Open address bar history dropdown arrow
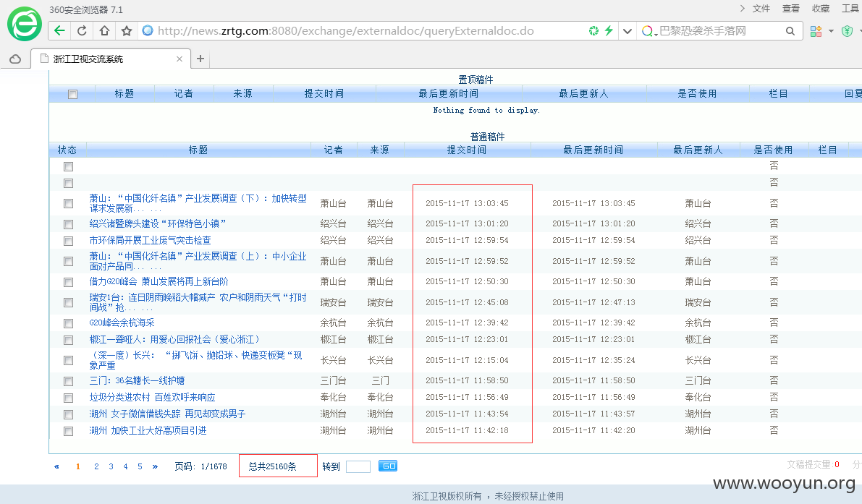The height and width of the screenshot is (504, 862). 628,31
